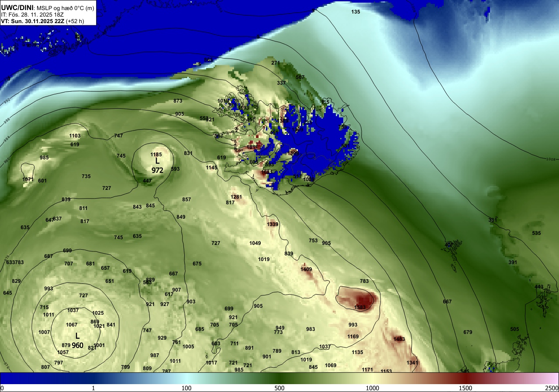Click the height value 1025
The width and height of the screenshot is (559, 392).
tap(98, 313)
